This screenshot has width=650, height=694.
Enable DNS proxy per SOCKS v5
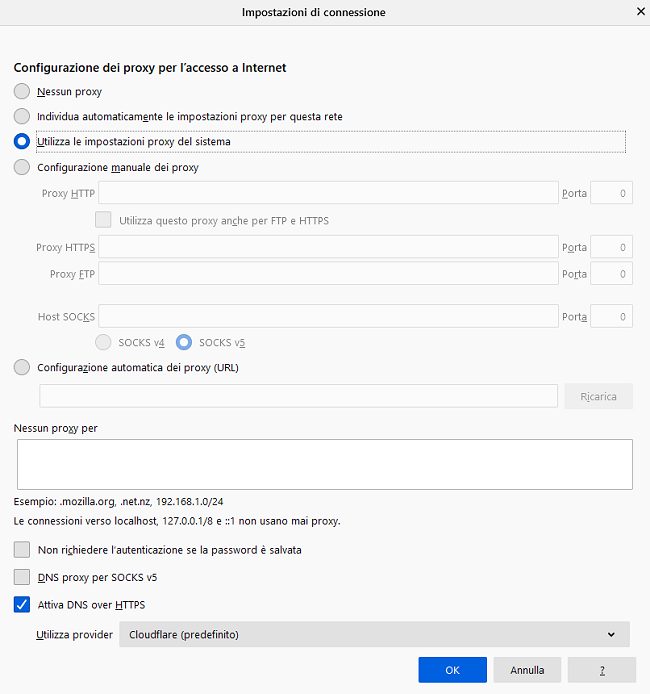pyautogui.click(x=22, y=577)
